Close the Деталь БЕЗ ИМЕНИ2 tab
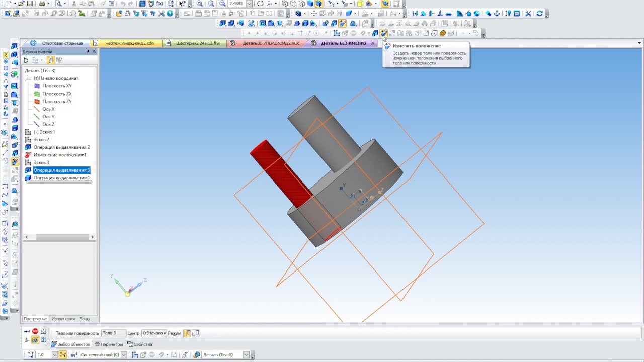 coord(373,43)
